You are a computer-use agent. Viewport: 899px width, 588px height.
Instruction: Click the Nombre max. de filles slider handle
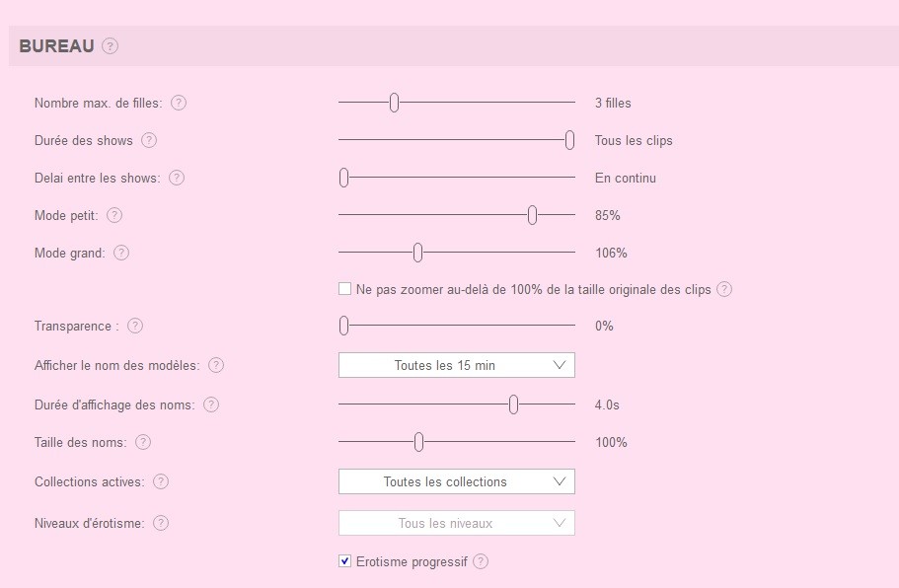(x=394, y=103)
